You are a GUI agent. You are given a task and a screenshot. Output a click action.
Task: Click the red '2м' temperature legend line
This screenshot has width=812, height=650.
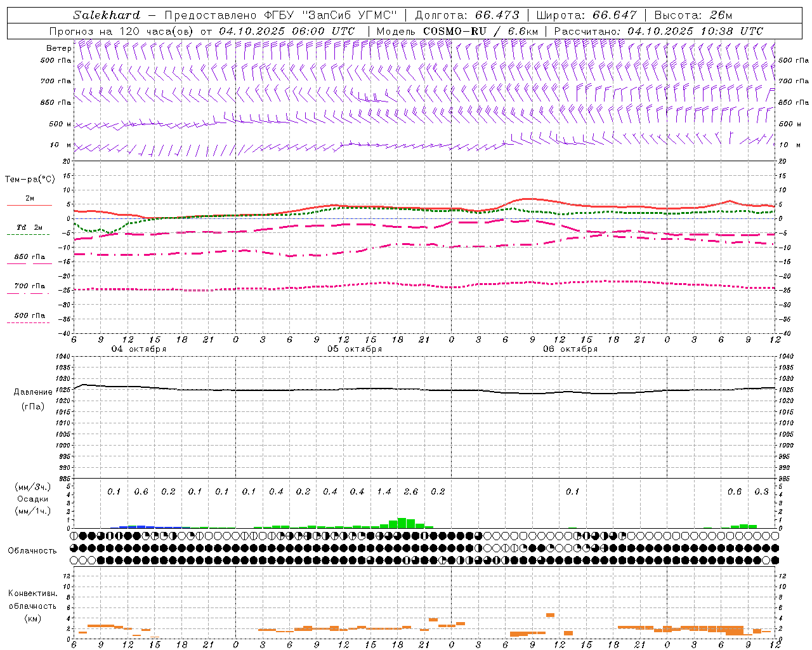pos(29,205)
